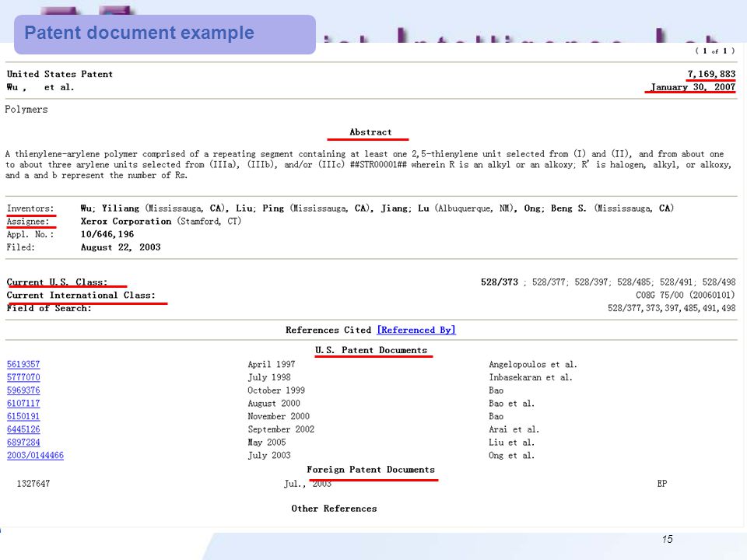Screen dimensions: 747x560
Task: Select the date "August 2000"
Action: (274, 404)
